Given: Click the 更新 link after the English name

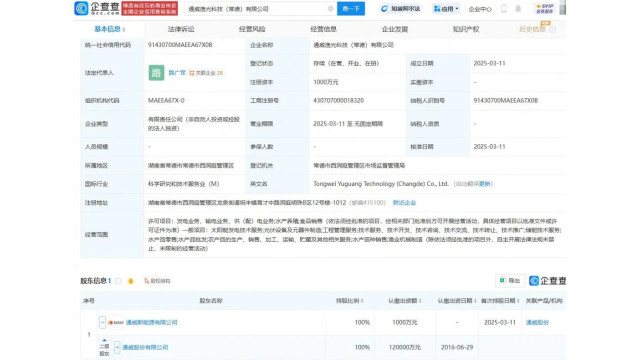Looking at the screenshot, I should 485,184.
